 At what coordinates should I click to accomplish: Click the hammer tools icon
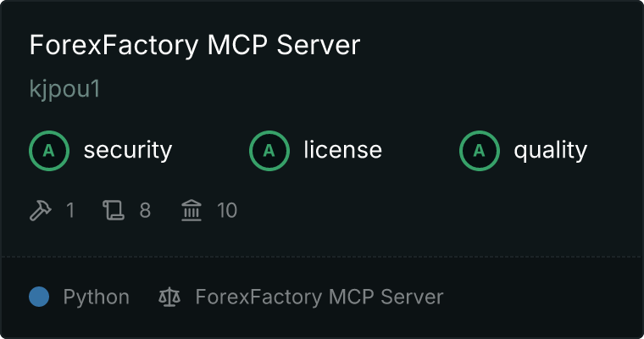coord(41,210)
